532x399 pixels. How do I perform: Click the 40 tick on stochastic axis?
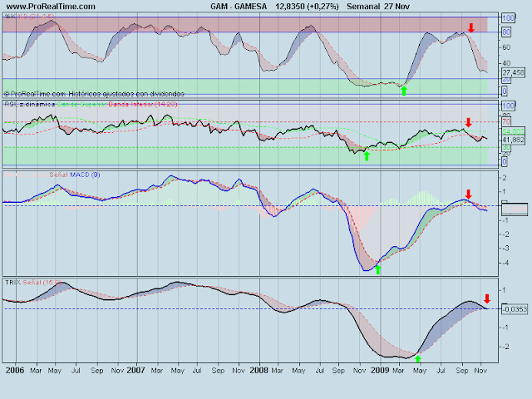(506, 63)
